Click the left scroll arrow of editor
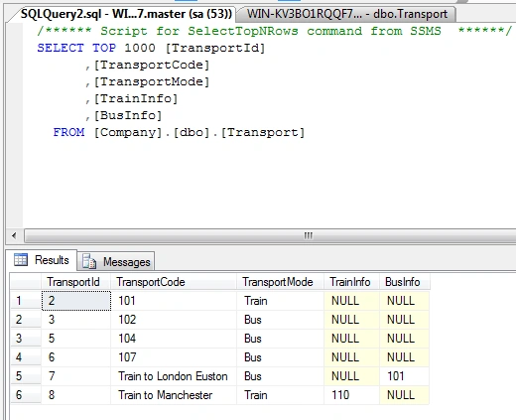Screen dimensions: 516x420 14,236
